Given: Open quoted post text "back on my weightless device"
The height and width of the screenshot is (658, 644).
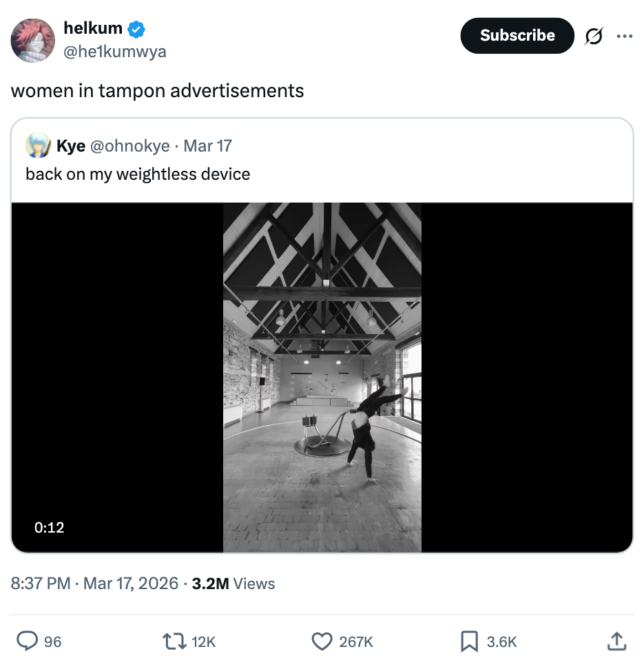Looking at the screenshot, I should coord(138,174).
